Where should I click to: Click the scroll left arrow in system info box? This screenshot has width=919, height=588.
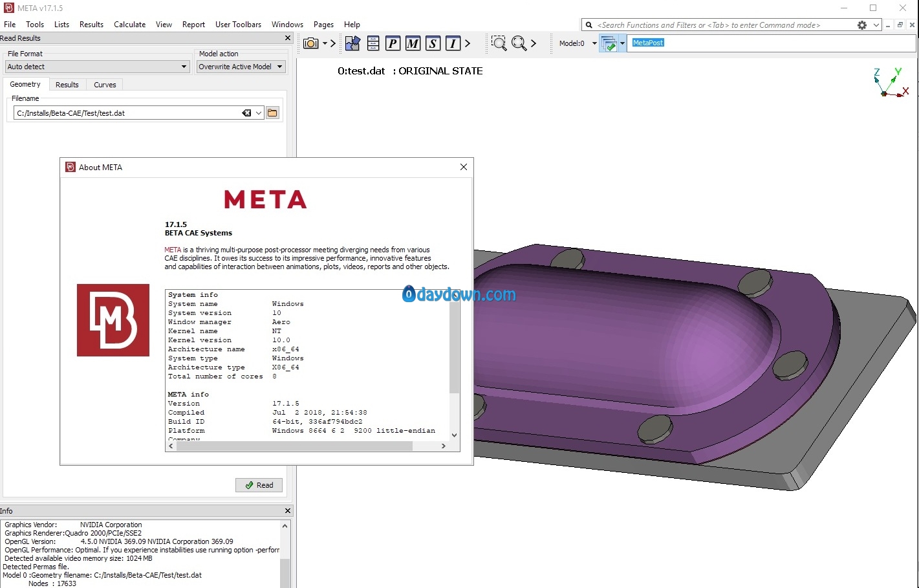[x=171, y=446]
